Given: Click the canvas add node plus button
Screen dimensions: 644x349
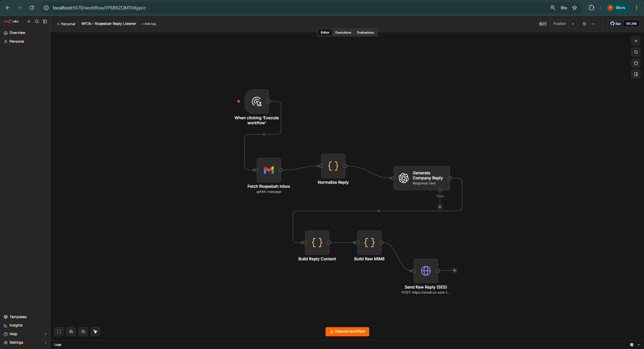Looking at the screenshot, I should (636, 41).
